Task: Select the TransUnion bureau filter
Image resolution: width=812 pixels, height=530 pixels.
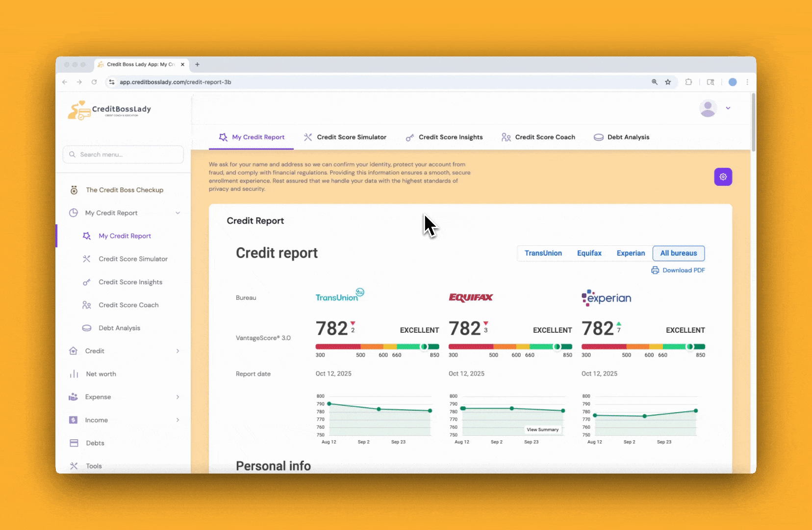Action: click(x=543, y=253)
